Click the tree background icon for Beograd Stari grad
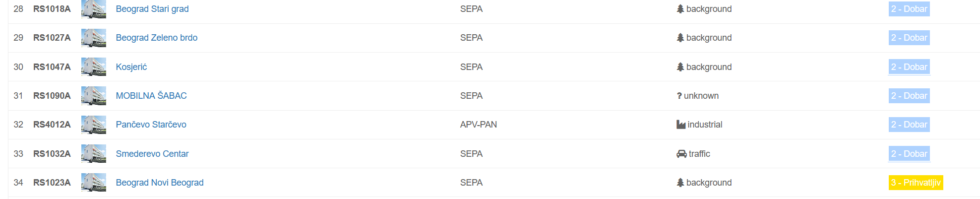Screen dimensions: 980x199 point(680,9)
